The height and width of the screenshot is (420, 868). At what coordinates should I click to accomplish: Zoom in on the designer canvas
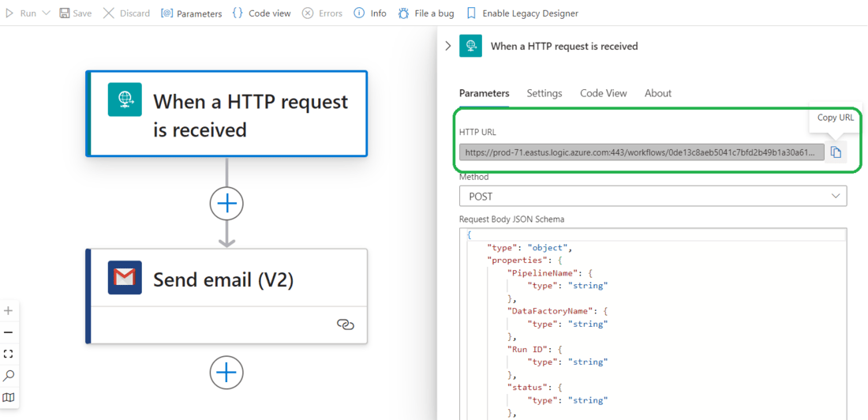[x=9, y=311]
